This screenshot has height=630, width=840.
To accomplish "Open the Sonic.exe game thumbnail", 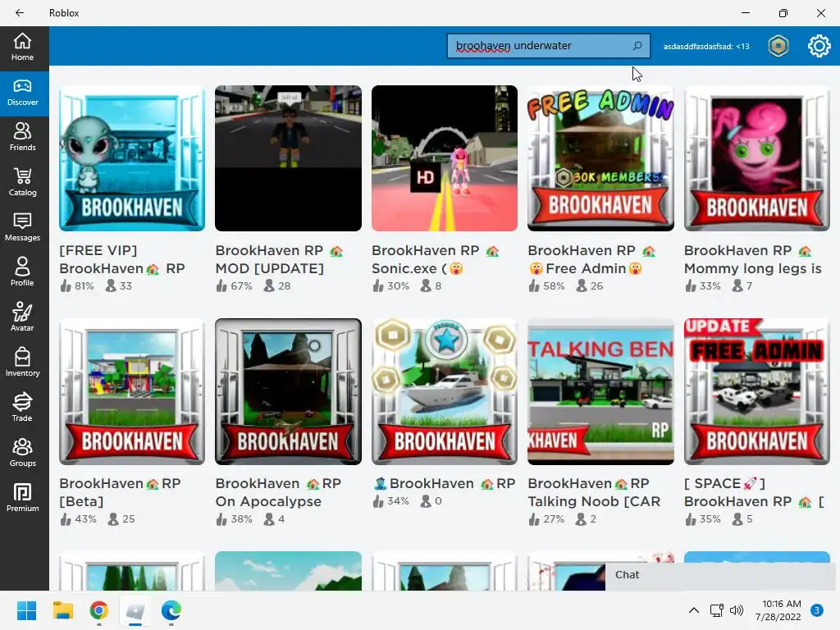I will point(445,158).
